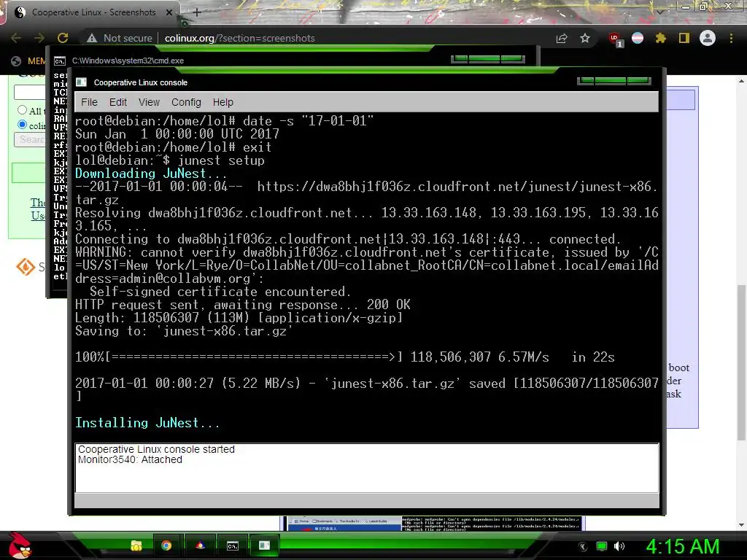Screen dimensions: 747x560
Task: Select the Cooperative Linux console taskbar icon
Action: click(x=264, y=545)
